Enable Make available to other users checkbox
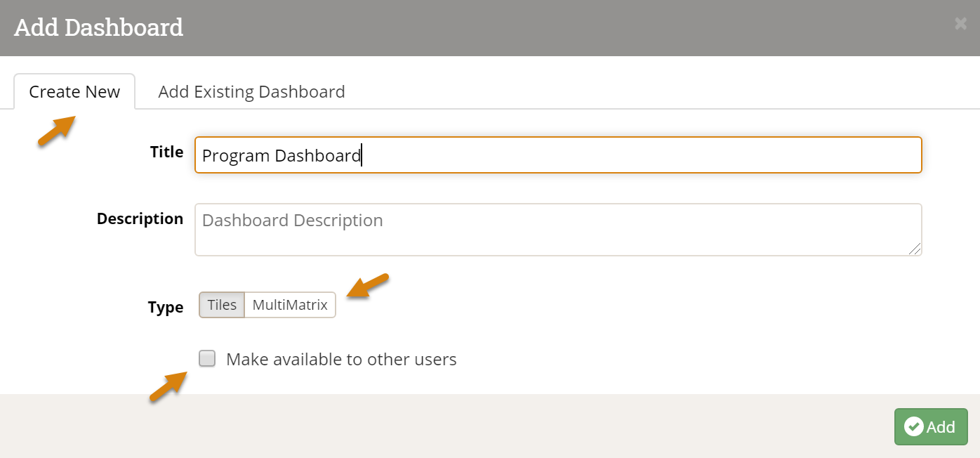This screenshot has height=458, width=980. [207, 359]
